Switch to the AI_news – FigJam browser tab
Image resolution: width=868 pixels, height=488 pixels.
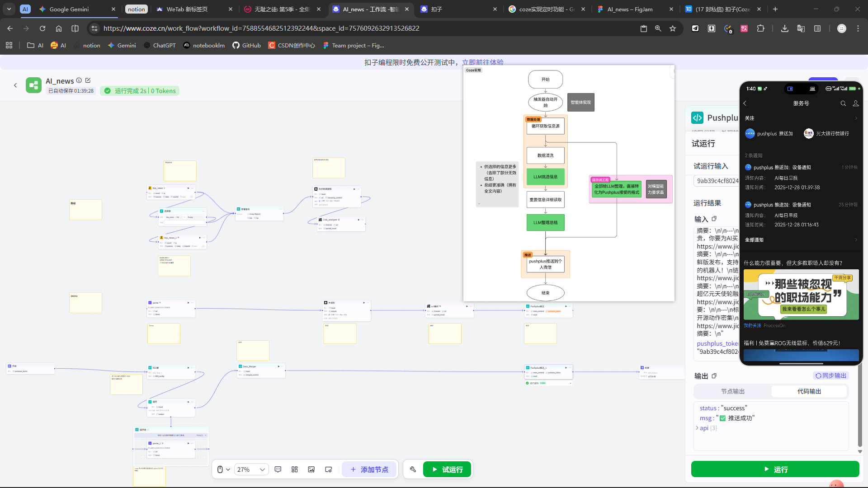pyautogui.click(x=635, y=9)
